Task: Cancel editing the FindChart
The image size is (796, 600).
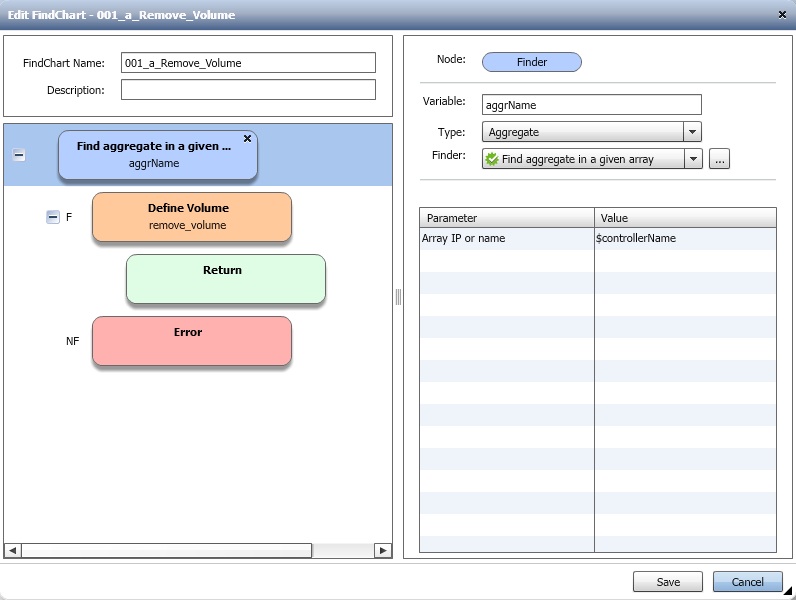Action: point(747,582)
